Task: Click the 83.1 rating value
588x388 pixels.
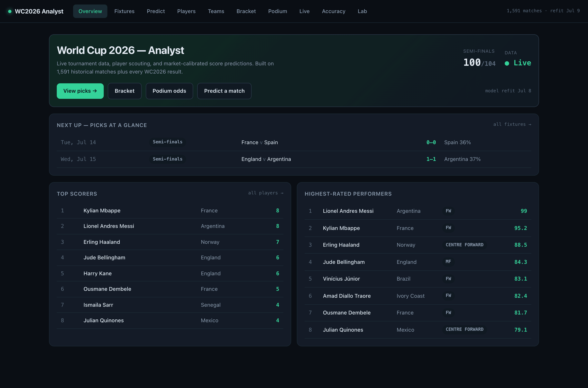Action: coord(520,279)
